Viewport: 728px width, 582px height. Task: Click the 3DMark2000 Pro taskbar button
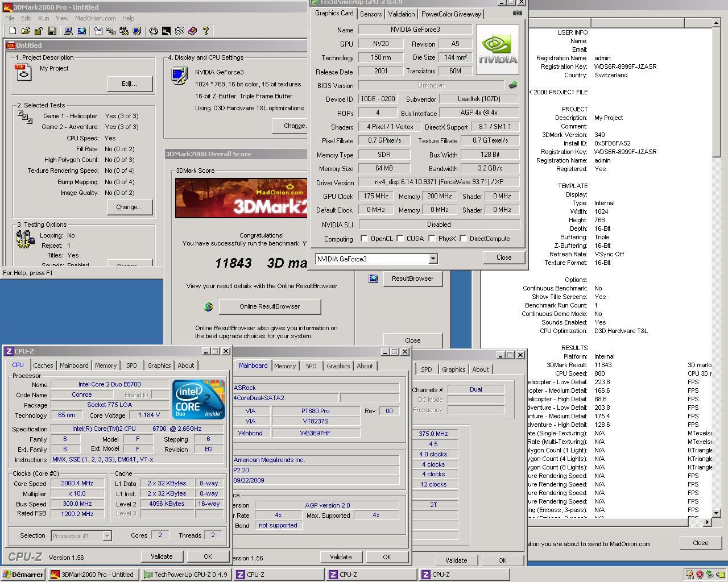tap(93, 575)
